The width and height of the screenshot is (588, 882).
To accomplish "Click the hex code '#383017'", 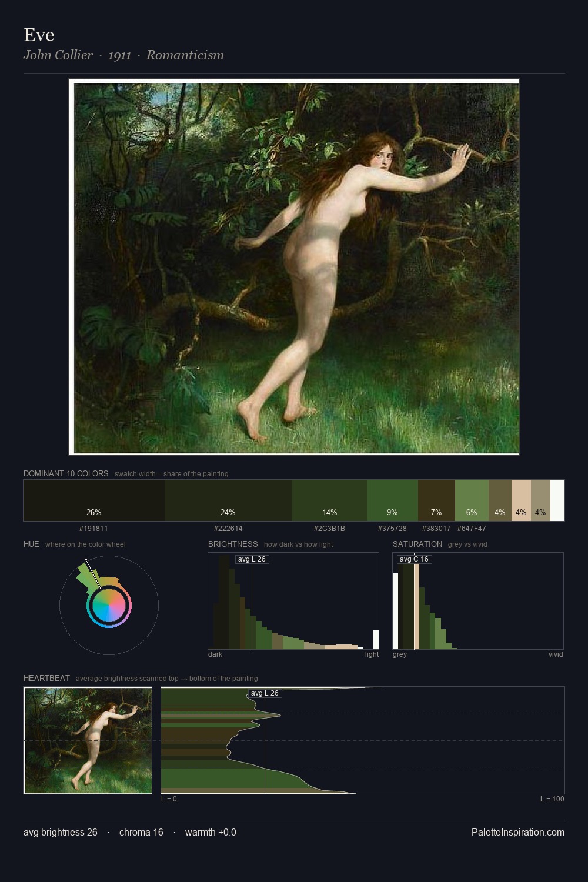I will coord(436,529).
